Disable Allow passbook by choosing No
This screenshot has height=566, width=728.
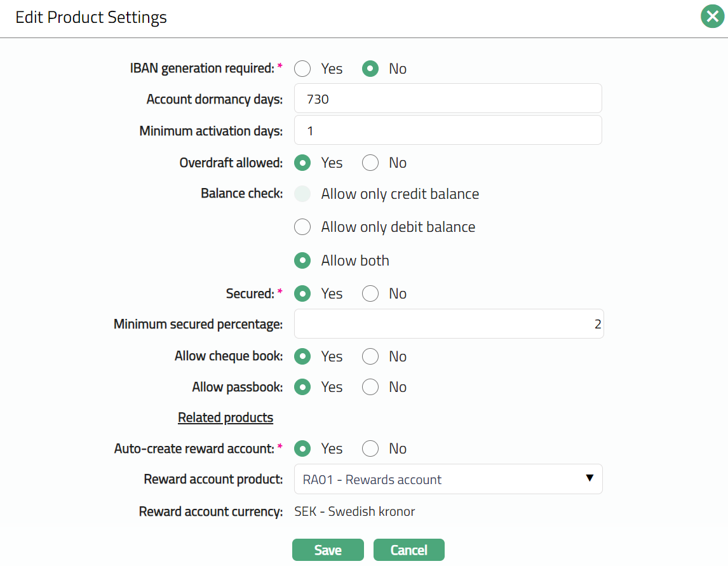click(x=370, y=387)
